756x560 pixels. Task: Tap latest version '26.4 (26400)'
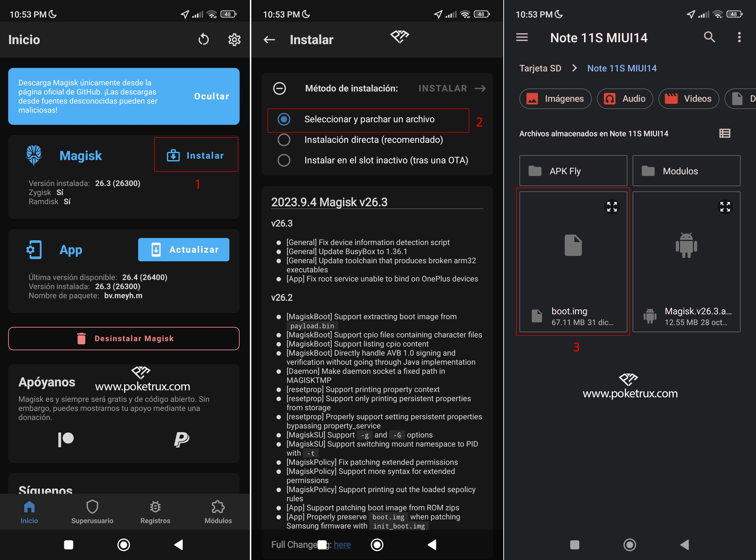(x=145, y=277)
